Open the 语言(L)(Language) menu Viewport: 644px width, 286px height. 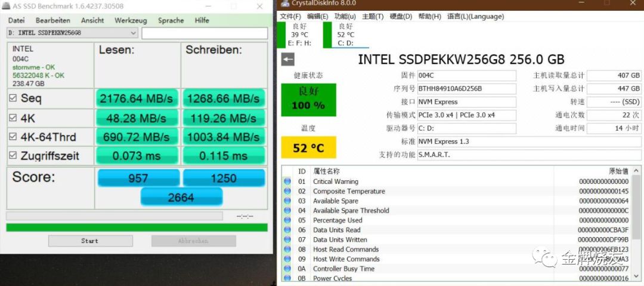[x=476, y=17]
